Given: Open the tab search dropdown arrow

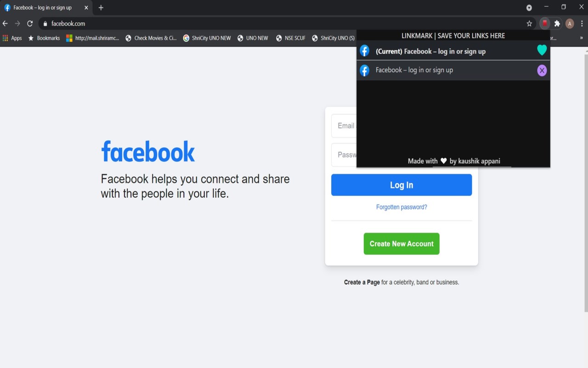Looking at the screenshot, I should tap(529, 8).
